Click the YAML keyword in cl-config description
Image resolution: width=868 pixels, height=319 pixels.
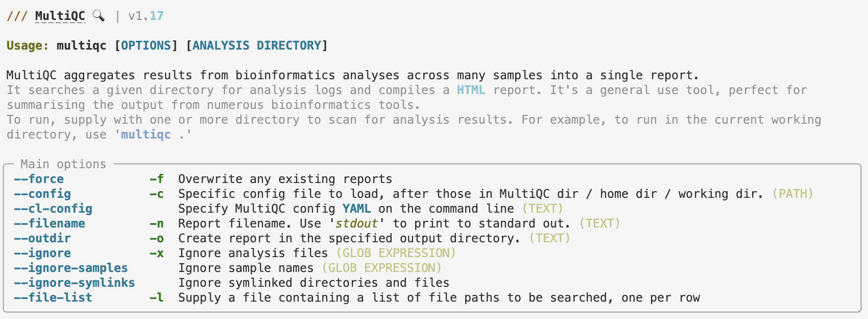coord(357,209)
